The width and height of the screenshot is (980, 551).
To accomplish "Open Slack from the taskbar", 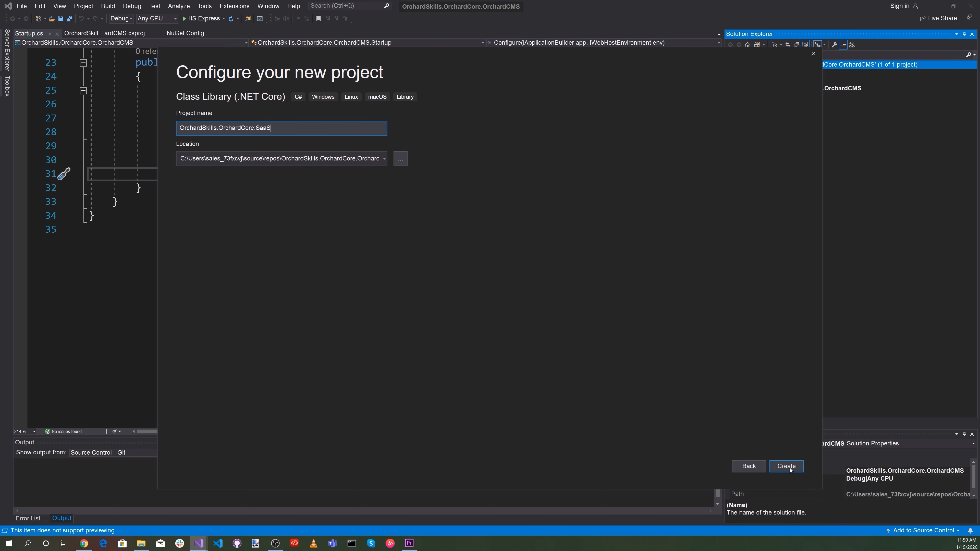I will click(x=179, y=543).
